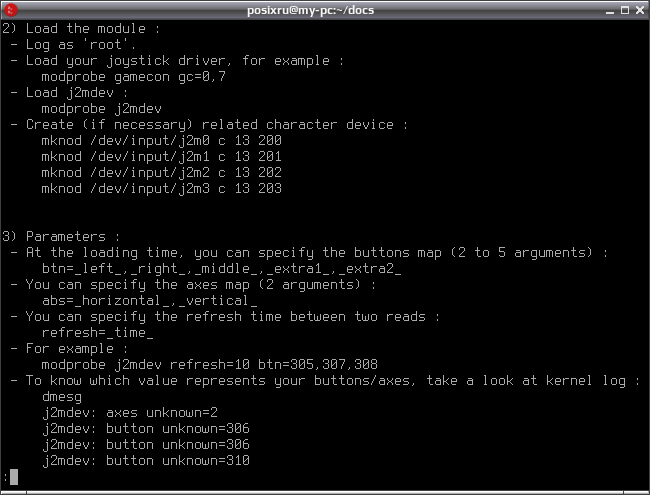Click 'mknod /dev/input/j2m0 c 13 200'
This screenshot has width=650, height=495.
[162, 141]
